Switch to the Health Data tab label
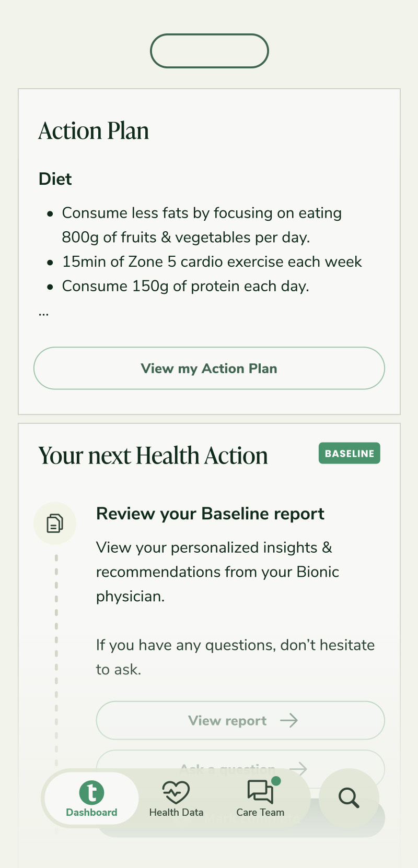 click(x=176, y=812)
